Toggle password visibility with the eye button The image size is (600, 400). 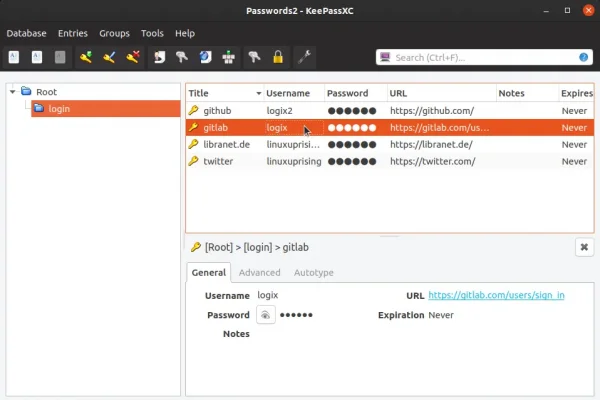[x=265, y=315]
